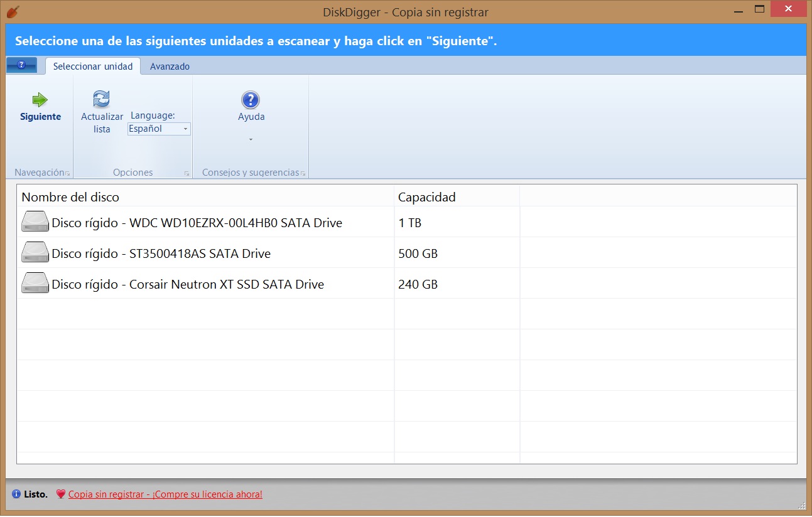Click the Actualizar lista label
Screen dimensions: 812x517
pyautogui.click(x=102, y=123)
